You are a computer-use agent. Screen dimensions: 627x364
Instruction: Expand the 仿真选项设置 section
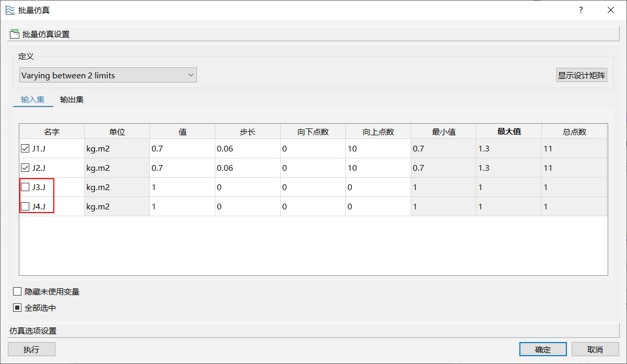pos(313,331)
